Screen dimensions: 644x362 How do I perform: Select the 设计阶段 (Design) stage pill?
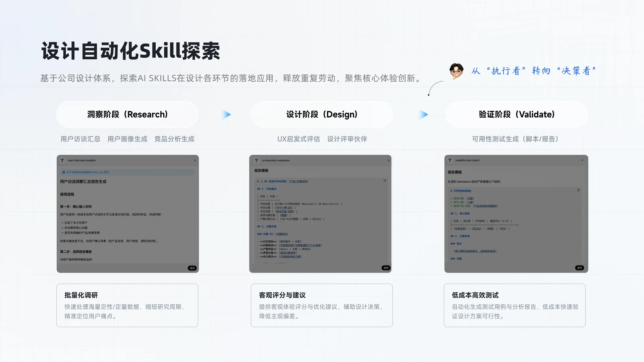coord(322,114)
